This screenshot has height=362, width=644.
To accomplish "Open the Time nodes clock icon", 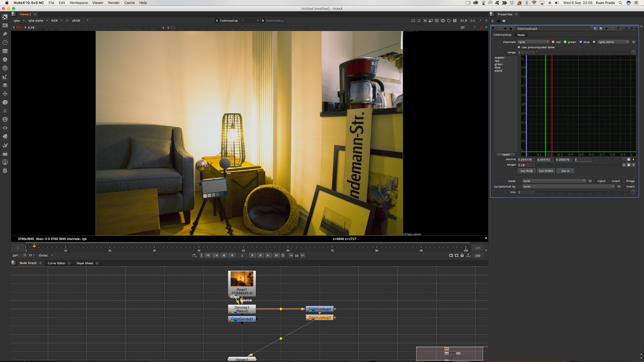I will coord(5,42).
